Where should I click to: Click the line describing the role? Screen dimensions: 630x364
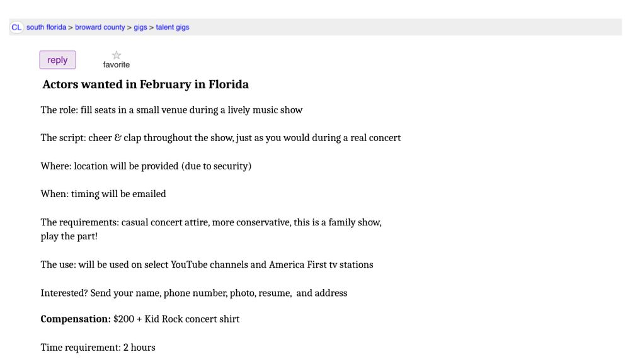pos(171,110)
